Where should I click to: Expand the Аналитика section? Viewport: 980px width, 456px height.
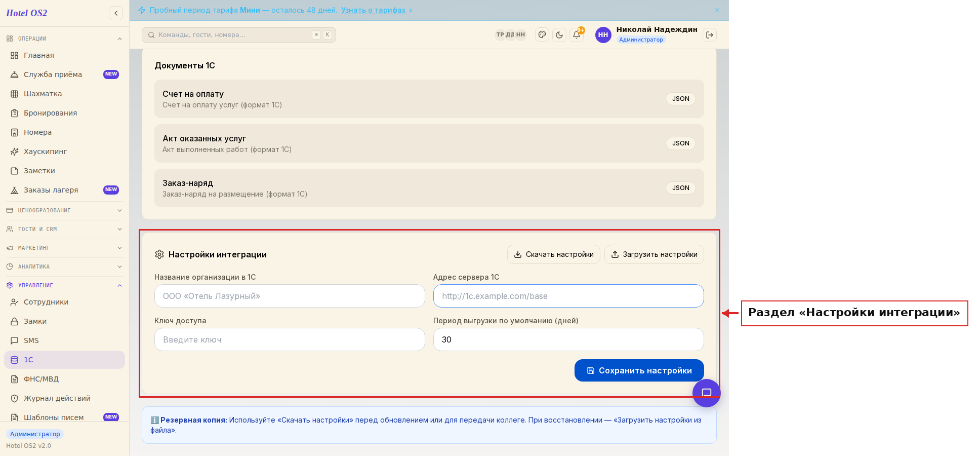pos(64,267)
